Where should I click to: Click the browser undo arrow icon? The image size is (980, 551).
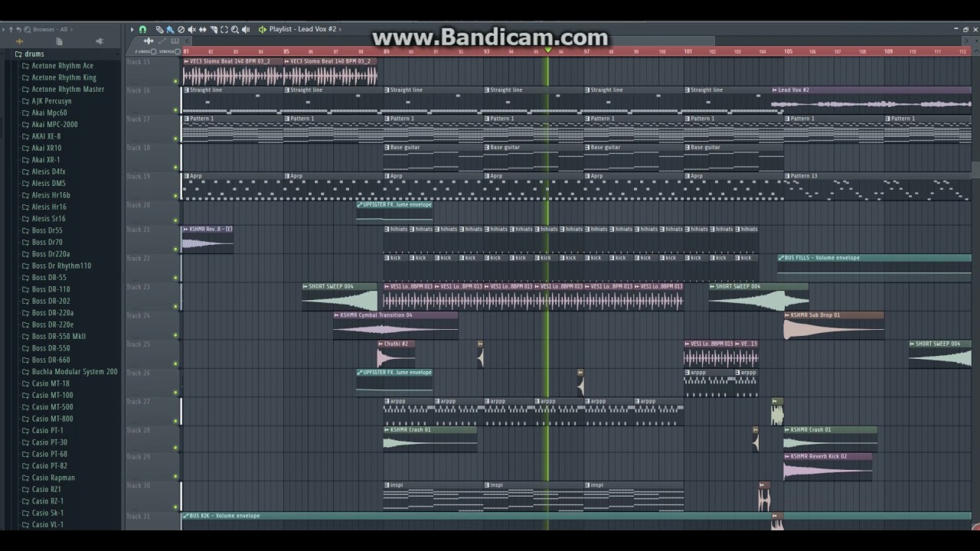[x=18, y=29]
